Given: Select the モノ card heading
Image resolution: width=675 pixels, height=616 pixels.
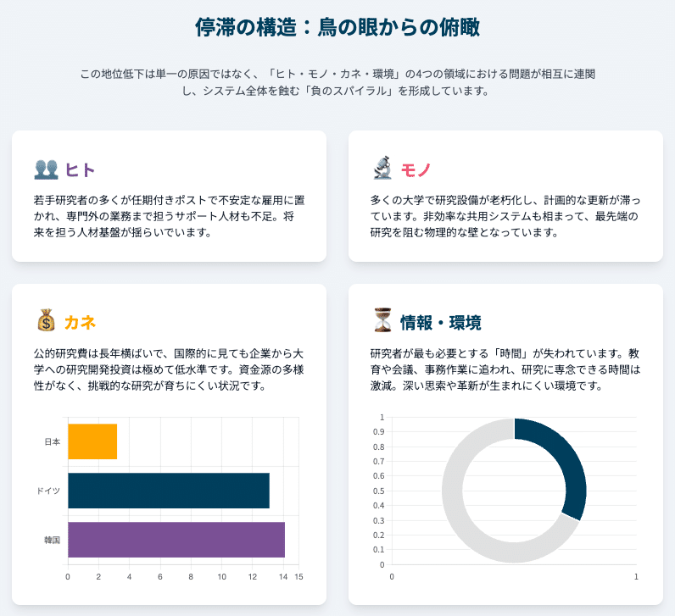Looking at the screenshot, I should (x=416, y=170).
